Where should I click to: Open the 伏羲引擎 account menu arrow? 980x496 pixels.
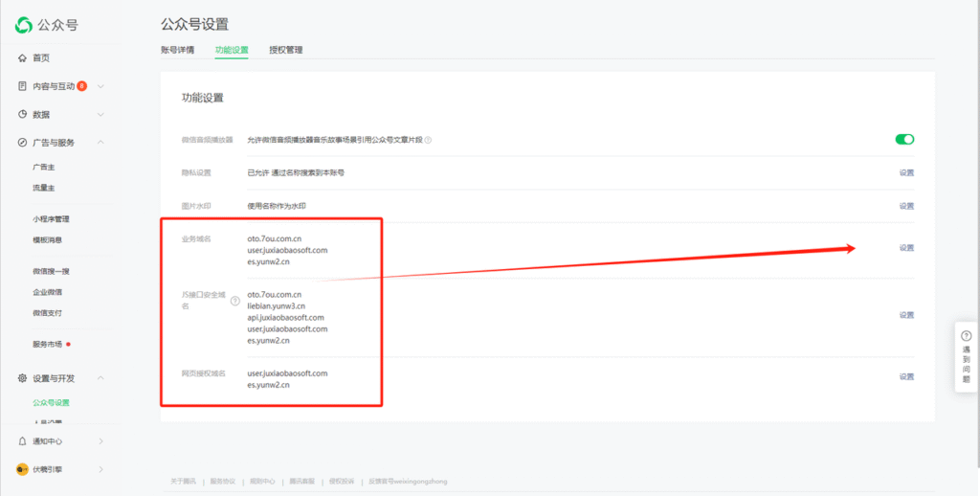pos(100,469)
